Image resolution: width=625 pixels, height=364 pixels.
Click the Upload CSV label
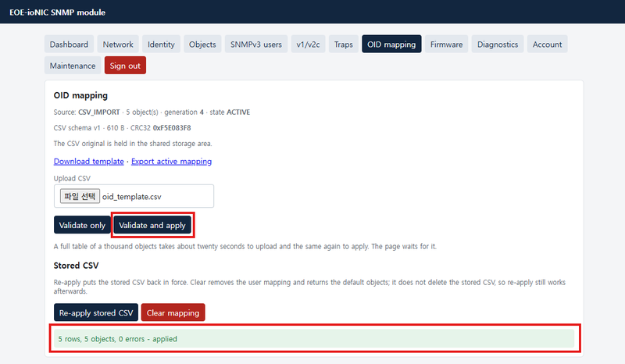tap(72, 178)
